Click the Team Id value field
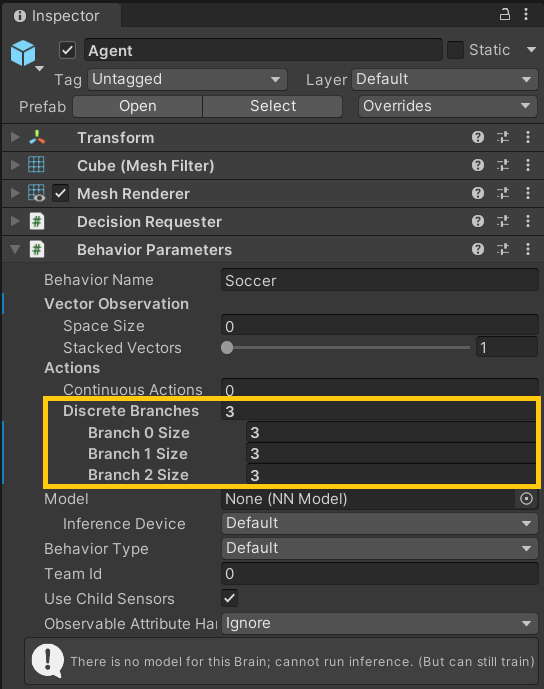544x689 pixels. tap(380, 573)
